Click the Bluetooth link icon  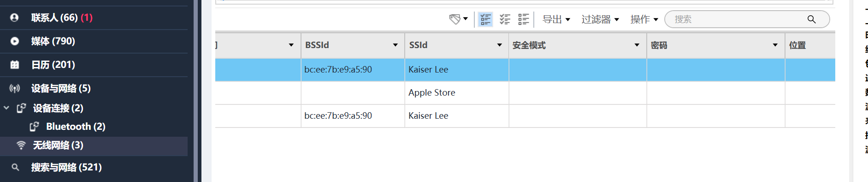click(x=34, y=127)
